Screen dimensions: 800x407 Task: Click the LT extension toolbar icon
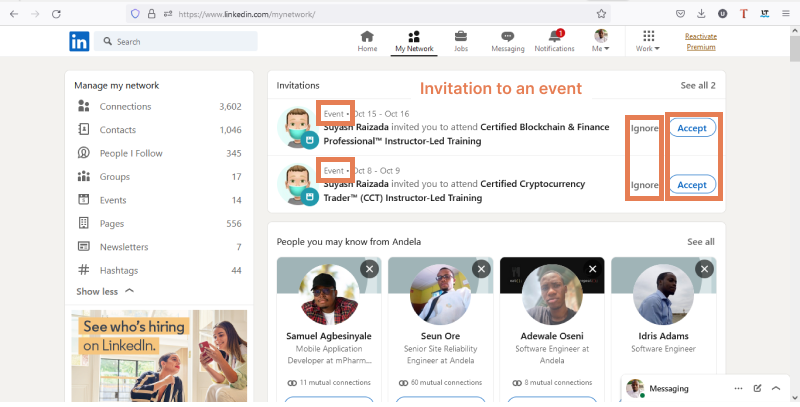pos(764,14)
